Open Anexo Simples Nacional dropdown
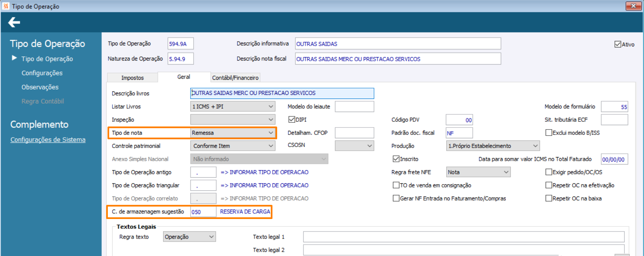The height and width of the screenshot is (256, 644). 259,159
